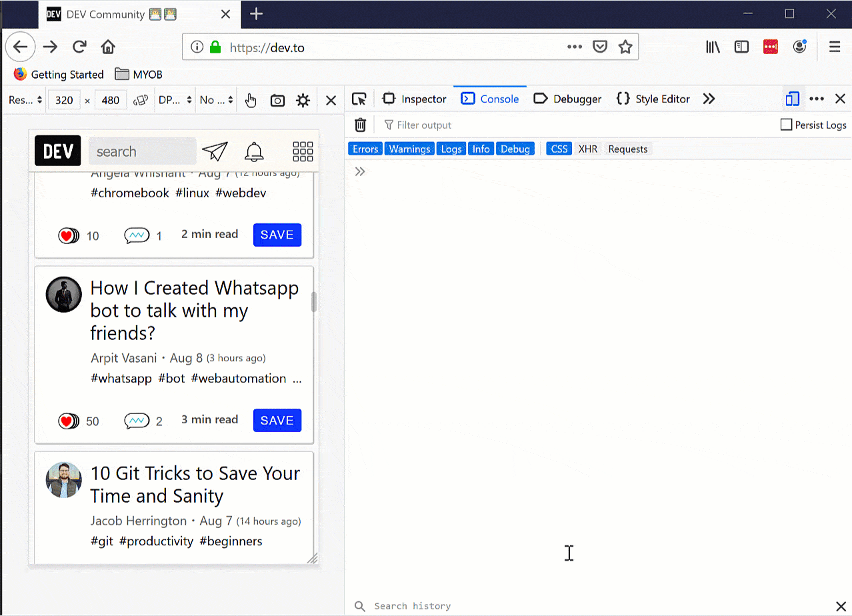
Task: Open a new browser tab
Action: (x=257, y=14)
